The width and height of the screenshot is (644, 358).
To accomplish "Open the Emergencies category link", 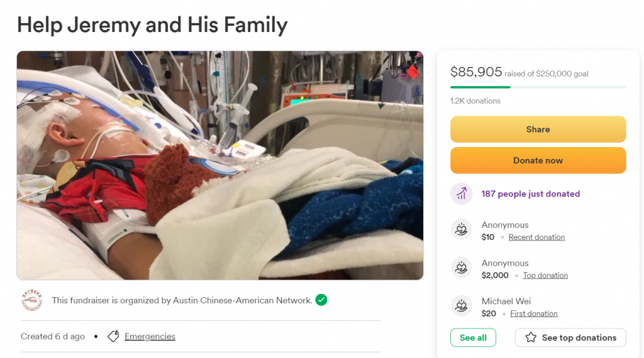I will pos(150,337).
